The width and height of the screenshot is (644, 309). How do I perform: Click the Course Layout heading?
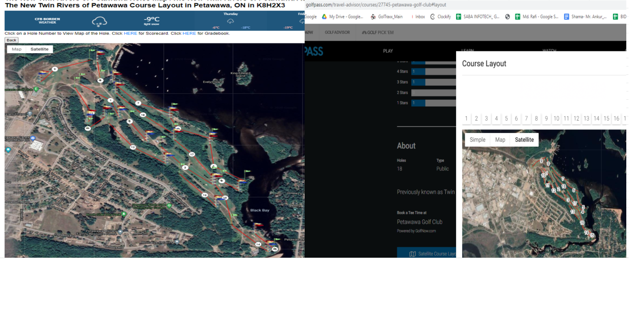coord(484,64)
